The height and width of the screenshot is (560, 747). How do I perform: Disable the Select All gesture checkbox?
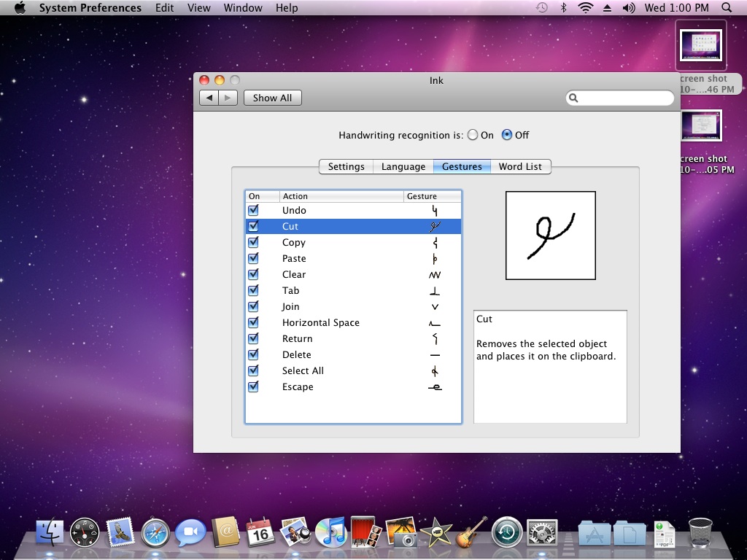click(x=253, y=370)
